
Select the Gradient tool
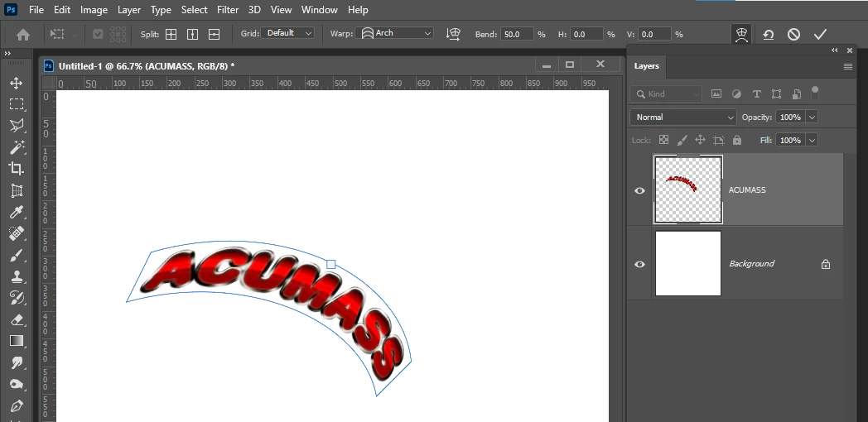(x=16, y=341)
